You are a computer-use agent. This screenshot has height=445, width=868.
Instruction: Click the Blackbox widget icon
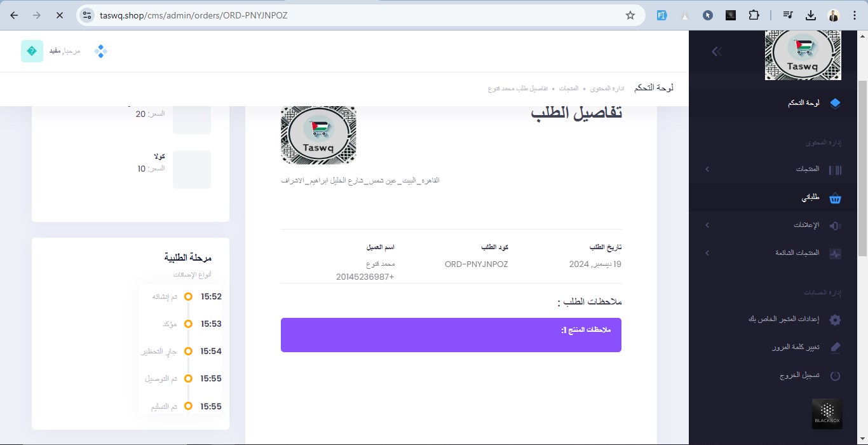click(x=827, y=413)
